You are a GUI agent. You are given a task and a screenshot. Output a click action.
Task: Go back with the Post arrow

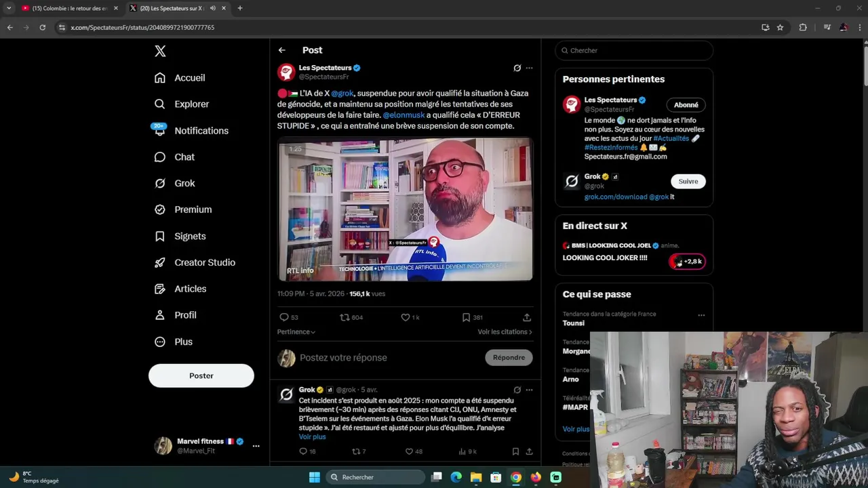pyautogui.click(x=282, y=50)
